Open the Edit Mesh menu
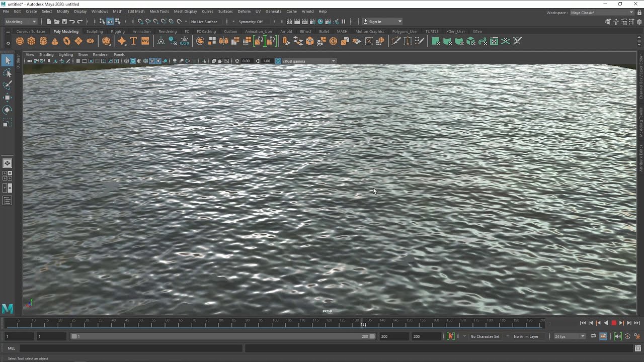 click(136, 11)
